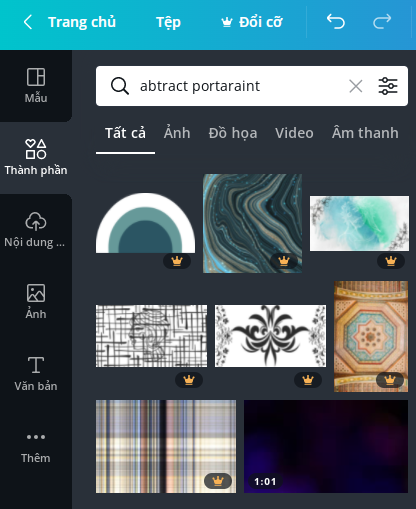416x509 pixels.
Task: Select the black tribal ornament image
Action: point(270,336)
